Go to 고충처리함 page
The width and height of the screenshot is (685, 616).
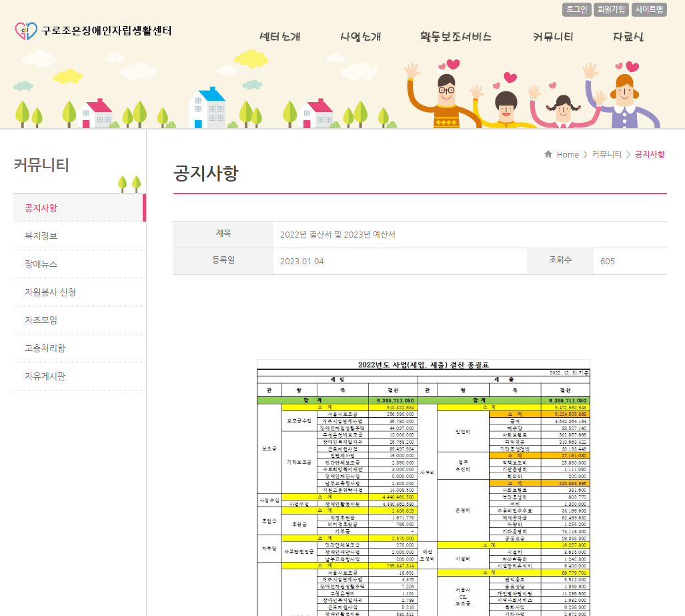[x=45, y=348]
